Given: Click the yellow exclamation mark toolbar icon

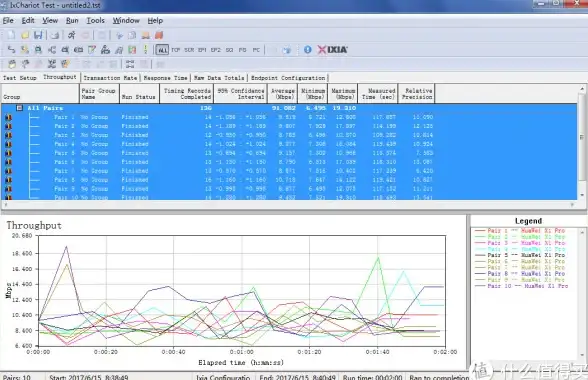Looking at the screenshot, I should pos(146,50).
